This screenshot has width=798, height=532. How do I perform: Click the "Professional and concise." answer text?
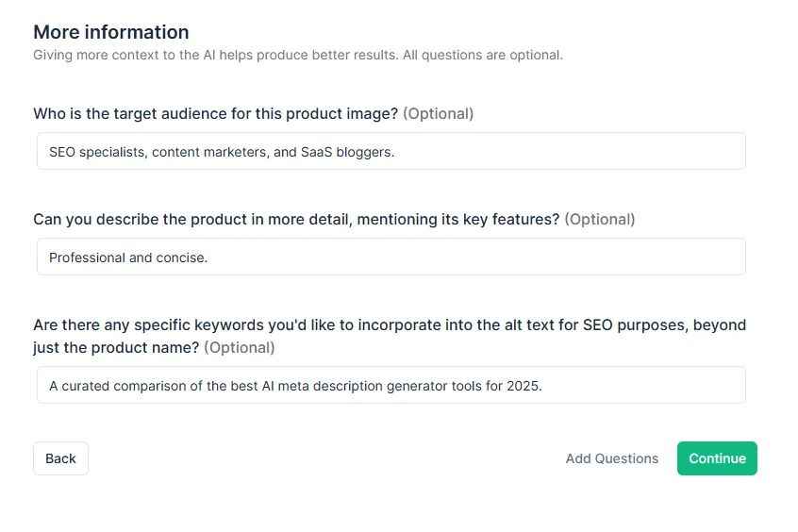coord(128,257)
